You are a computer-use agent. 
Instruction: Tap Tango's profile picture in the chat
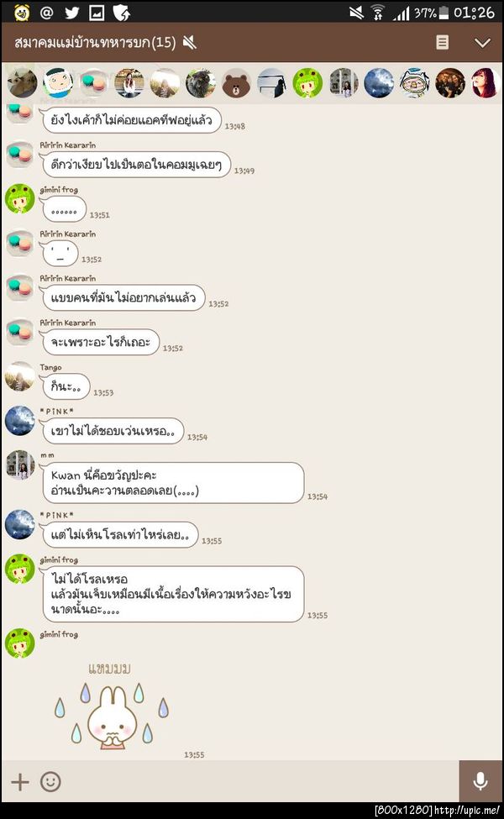pos(20,376)
